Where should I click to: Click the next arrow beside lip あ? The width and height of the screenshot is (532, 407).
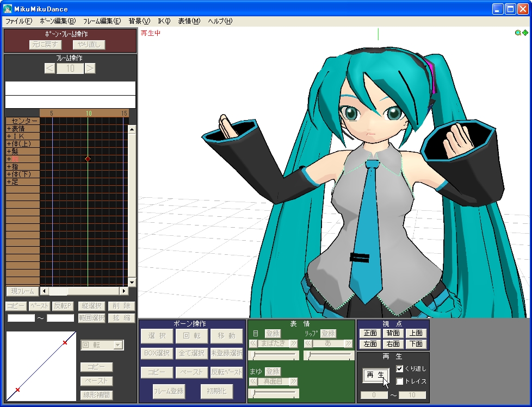(x=349, y=343)
